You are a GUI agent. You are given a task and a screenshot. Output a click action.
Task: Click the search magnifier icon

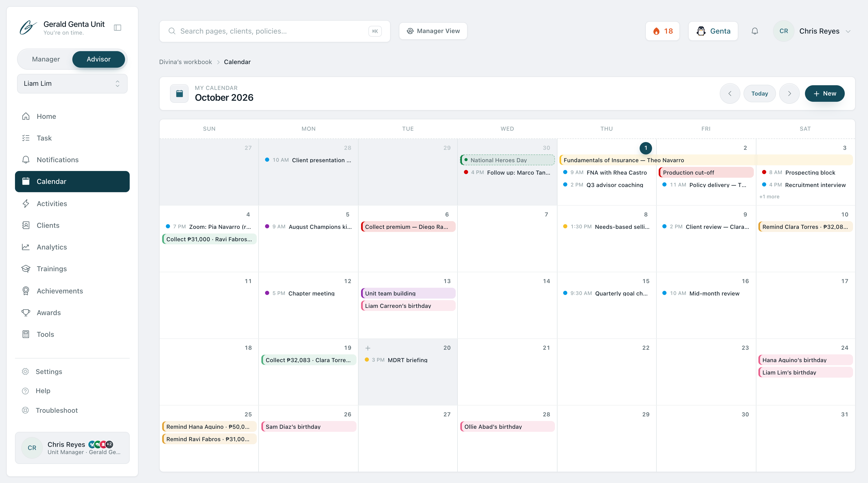point(172,31)
